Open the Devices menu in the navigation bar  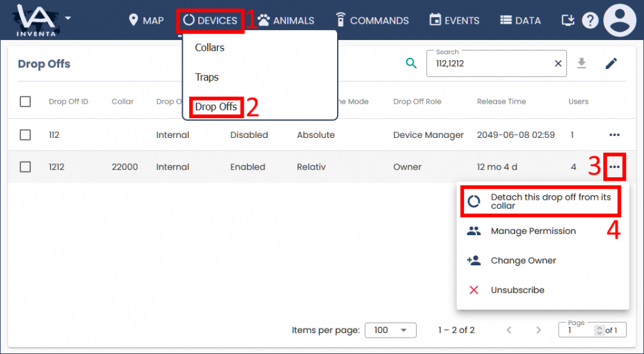tap(210, 20)
